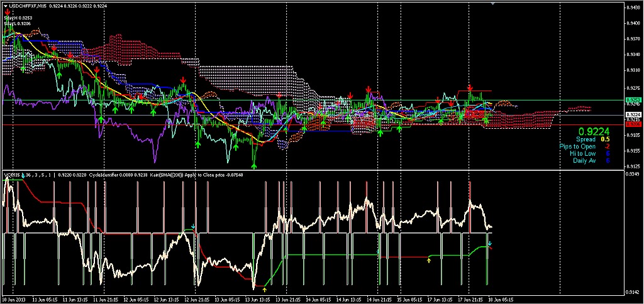This screenshot has height=304, width=644.
Task: Click the yellow up arrow at indicator window bottom
Action: coord(265,290)
